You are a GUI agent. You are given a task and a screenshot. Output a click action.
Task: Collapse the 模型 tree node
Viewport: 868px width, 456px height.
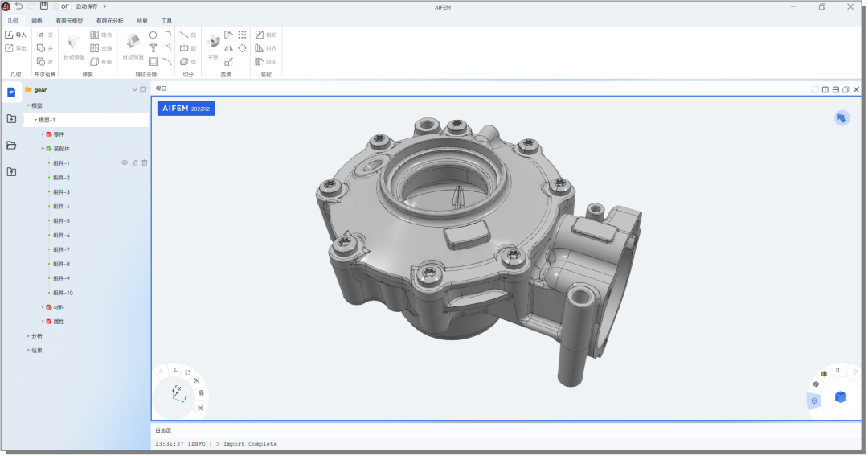(28, 105)
